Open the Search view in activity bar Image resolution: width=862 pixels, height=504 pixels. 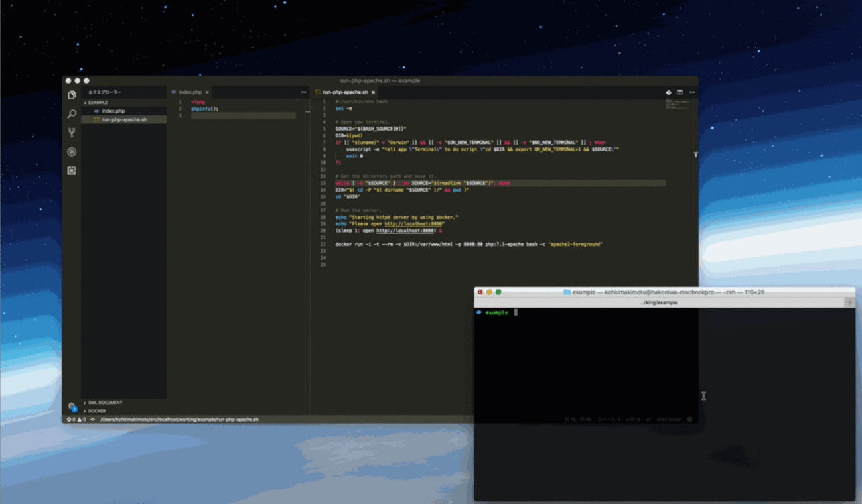coord(72,114)
